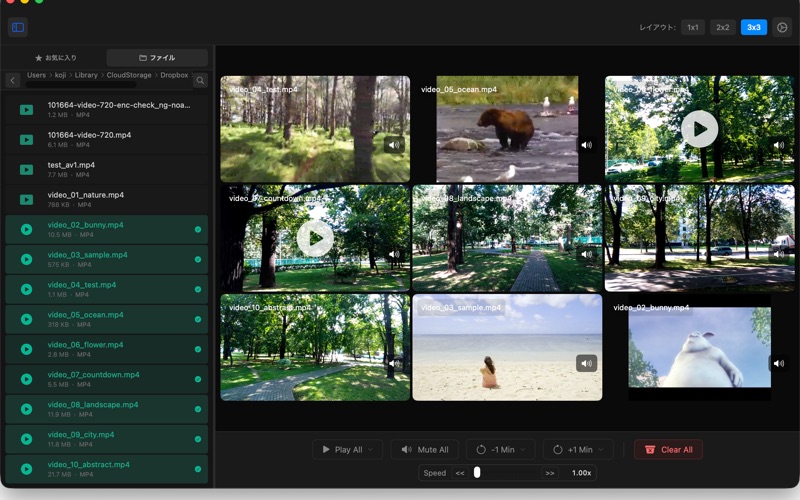Screen dimensions: 800x500
Task: Toggle checkmark on video_09_city.mp4 row
Action: (x=197, y=439)
